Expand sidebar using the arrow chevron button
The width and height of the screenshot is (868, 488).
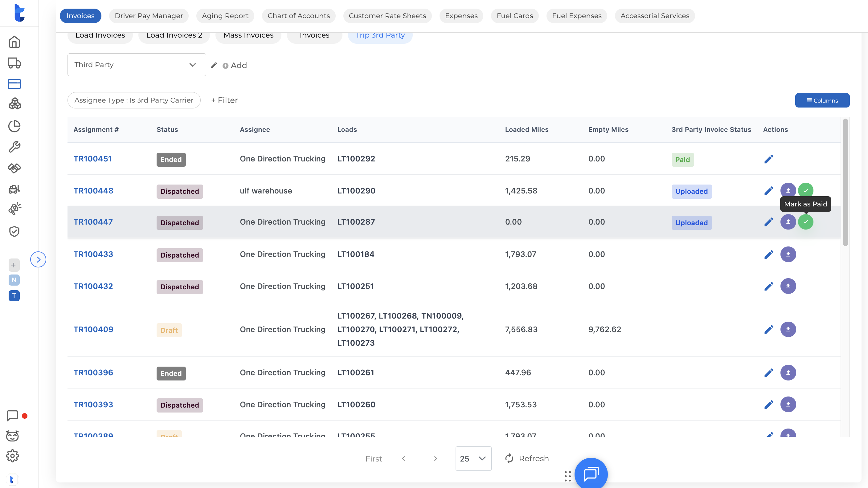[38, 260]
